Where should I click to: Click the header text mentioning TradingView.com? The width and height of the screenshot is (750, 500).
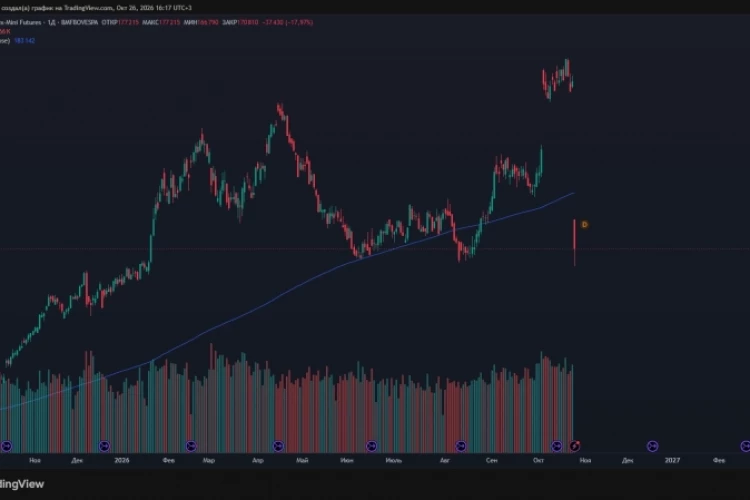point(96,8)
